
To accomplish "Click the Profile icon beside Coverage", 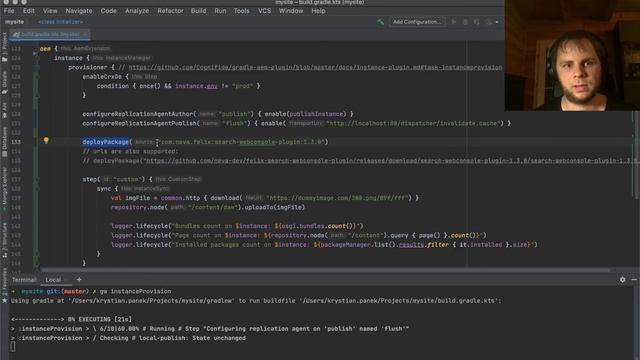I will tap(488, 22).
